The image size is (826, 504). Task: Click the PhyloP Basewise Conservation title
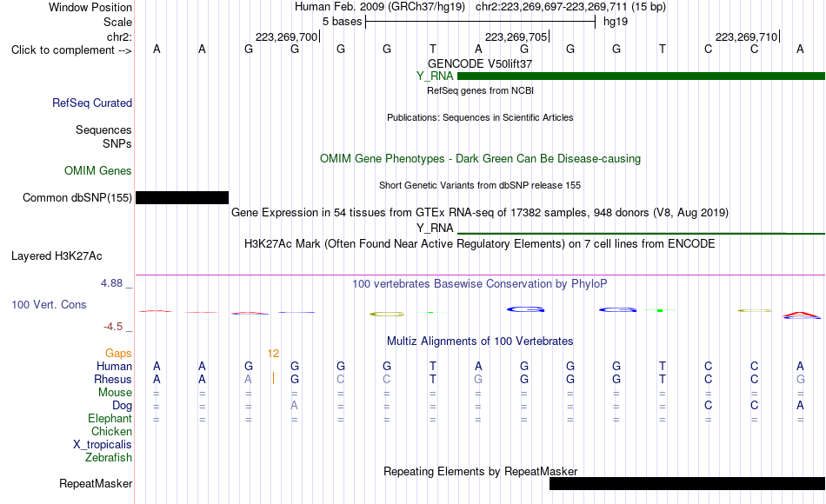(480, 284)
